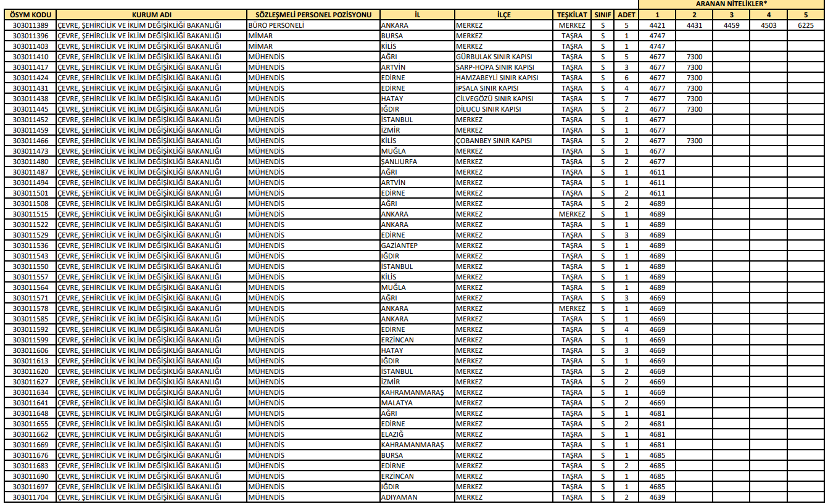Screen dimensions: 828x504
Task: Select qualification code 4639
Action: pos(657,497)
